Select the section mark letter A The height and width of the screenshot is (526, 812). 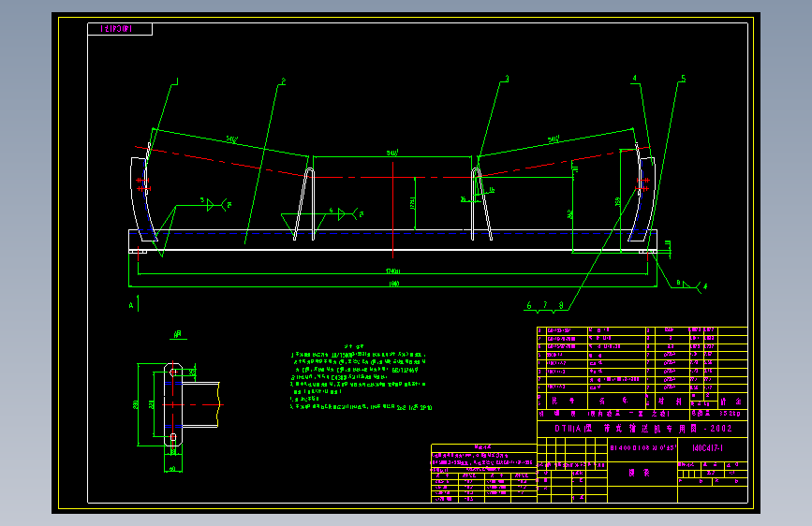(x=131, y=305)
